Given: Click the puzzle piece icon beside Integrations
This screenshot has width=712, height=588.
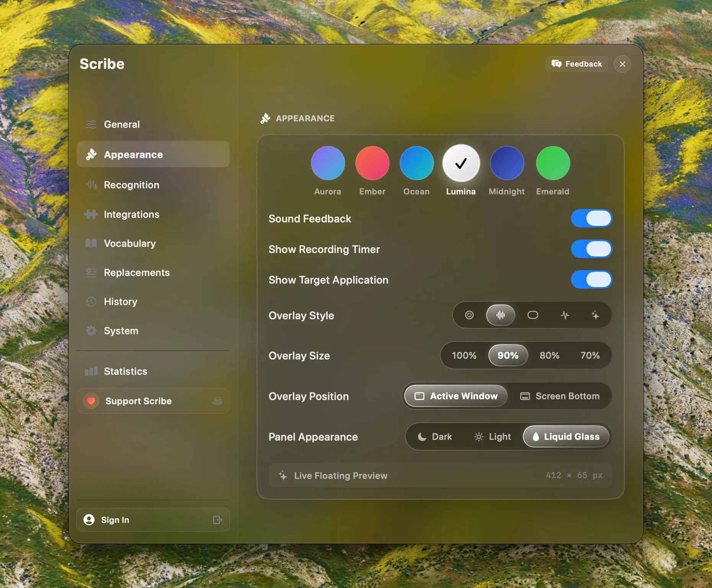Looking at the screenshot, I should click(91, 214).
